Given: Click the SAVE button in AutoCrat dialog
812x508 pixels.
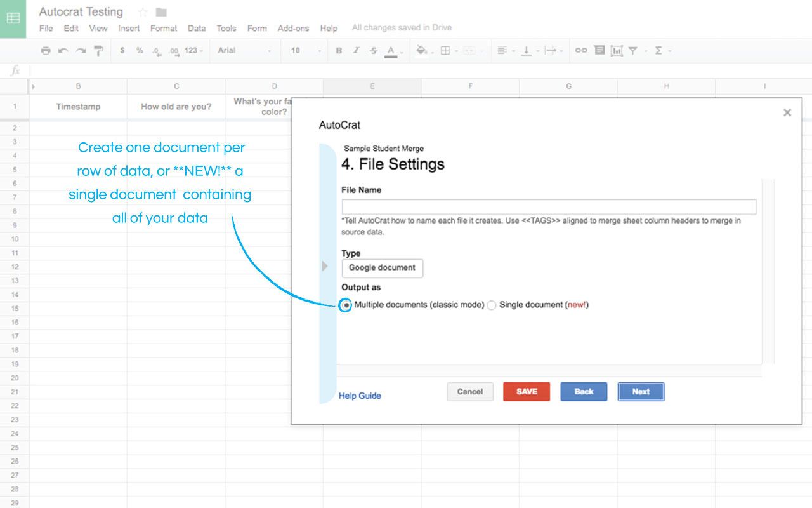Looking at the screenshot, I should (x=526, y=391).
